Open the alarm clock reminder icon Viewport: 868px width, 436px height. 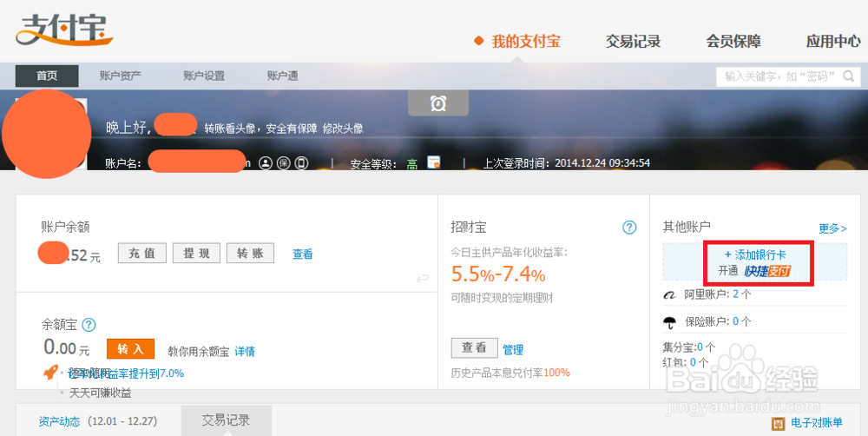point(438,103)
